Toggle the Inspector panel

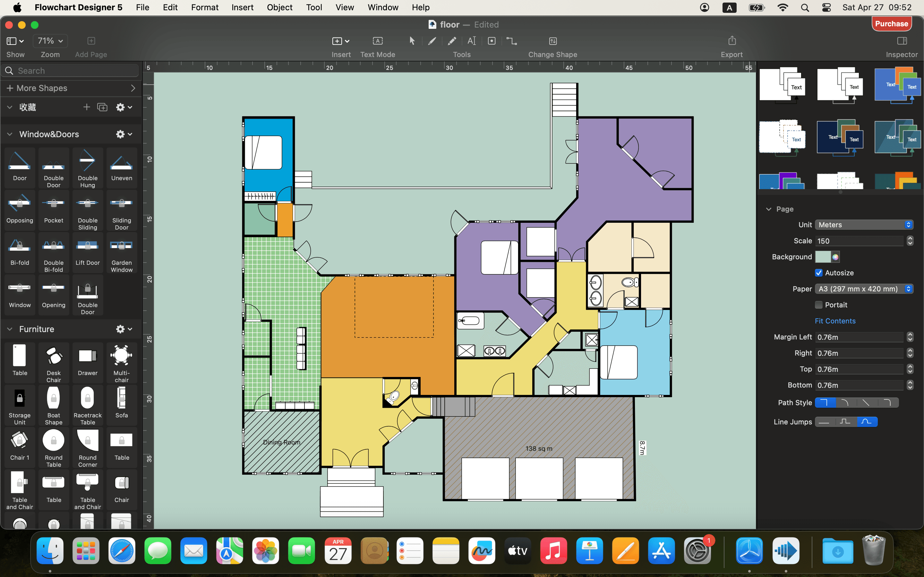902,41
